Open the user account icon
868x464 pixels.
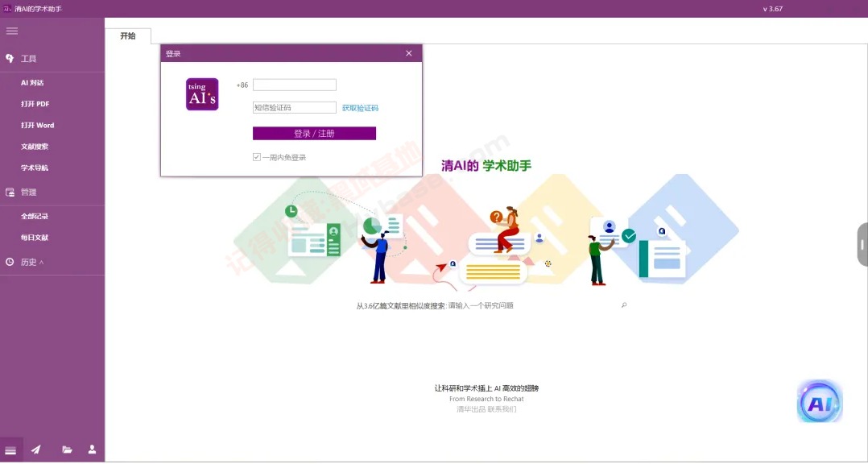coord(93,449)
